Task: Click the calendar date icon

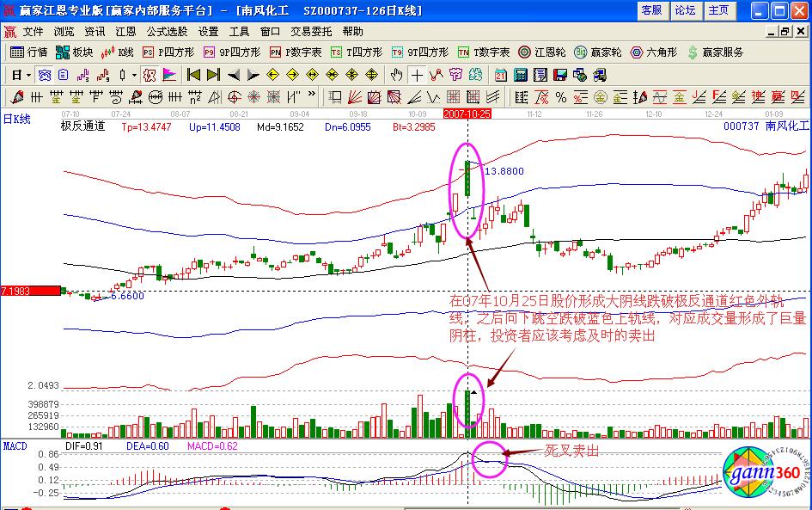Action: pyautogui.click(x=500, y=75)
